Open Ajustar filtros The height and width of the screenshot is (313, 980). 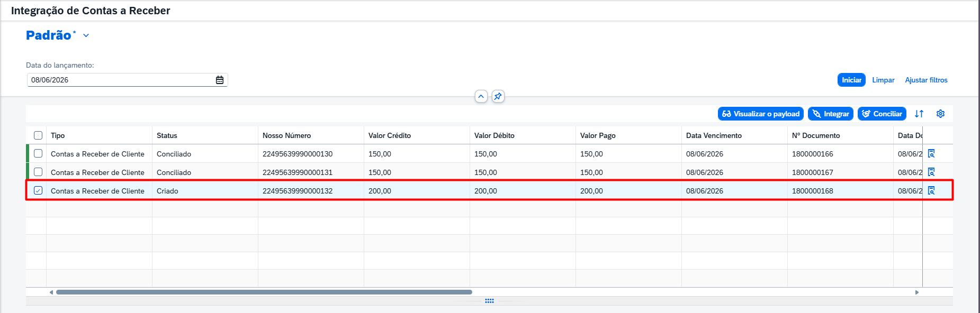tap(926, 80)
